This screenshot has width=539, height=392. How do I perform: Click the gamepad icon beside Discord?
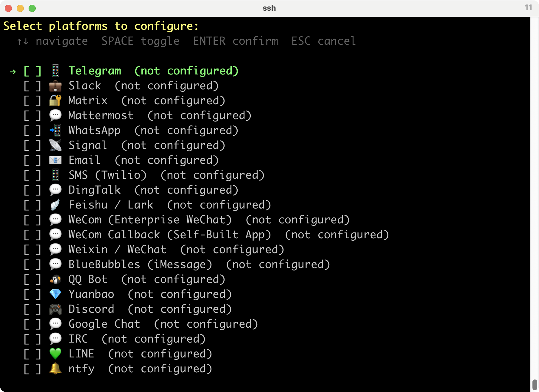[x=55, y=309]
